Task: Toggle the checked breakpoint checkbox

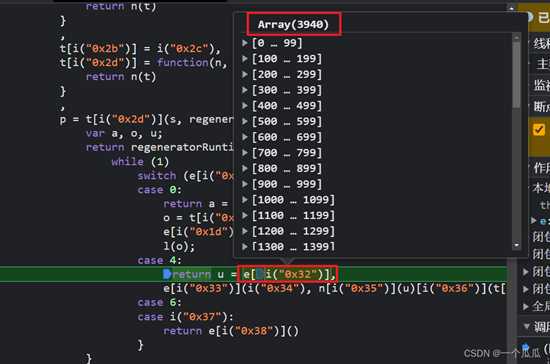Action: [539, 129]
